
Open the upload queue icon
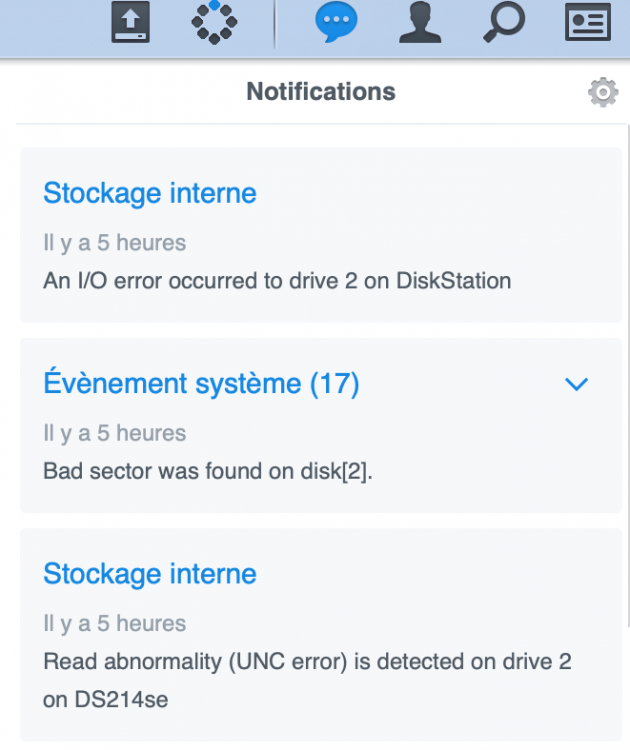click(130, 22)
